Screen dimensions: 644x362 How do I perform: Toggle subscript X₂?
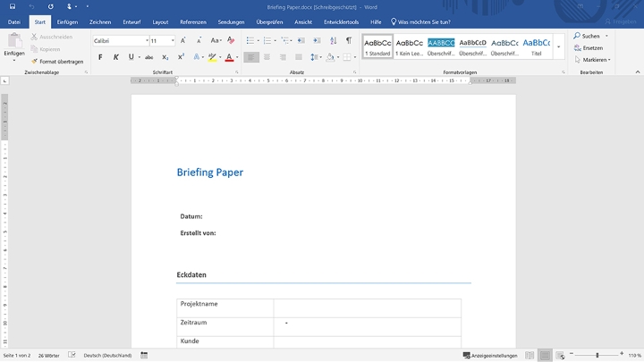pos(165,57)
